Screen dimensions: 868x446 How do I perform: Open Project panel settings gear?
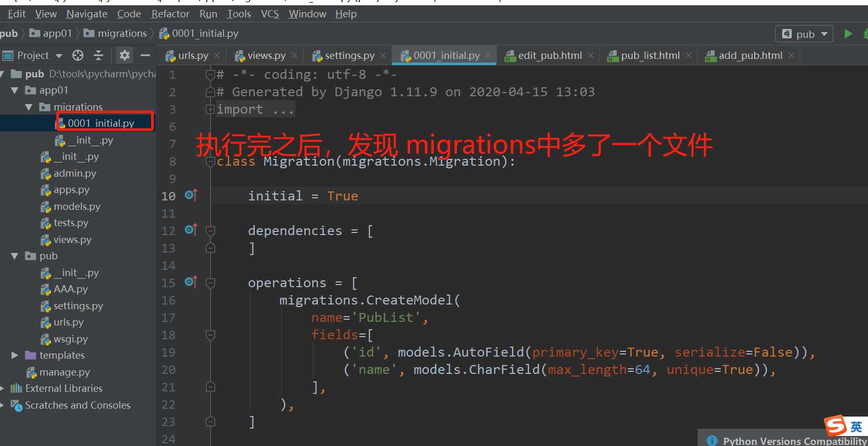tap(125, 55)
